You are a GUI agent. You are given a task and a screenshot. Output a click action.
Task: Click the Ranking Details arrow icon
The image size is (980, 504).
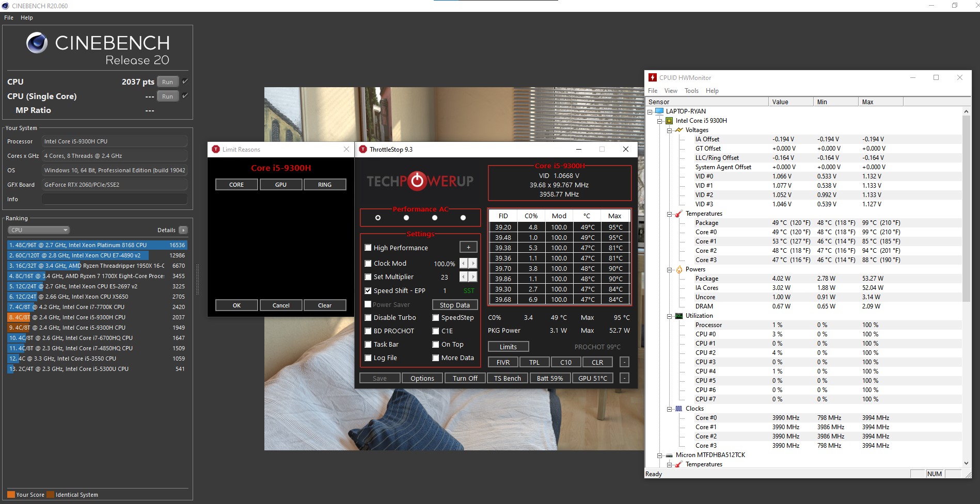coord(183,230)
